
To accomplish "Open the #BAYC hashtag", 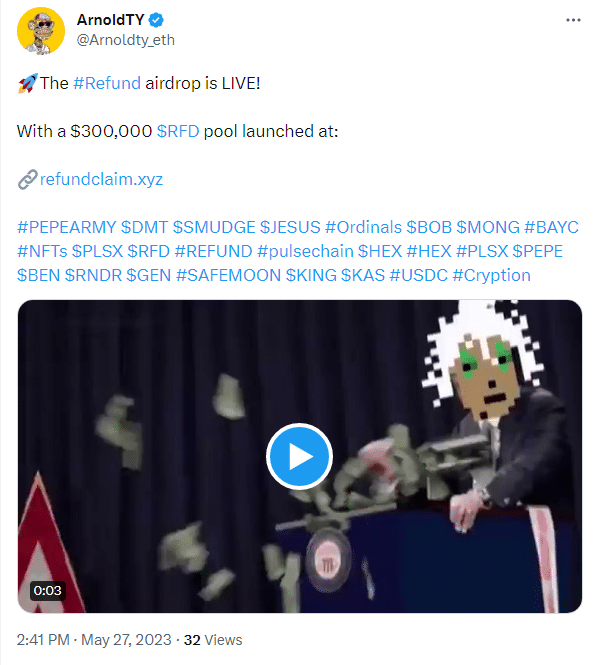I will click(x=551, y=227).
